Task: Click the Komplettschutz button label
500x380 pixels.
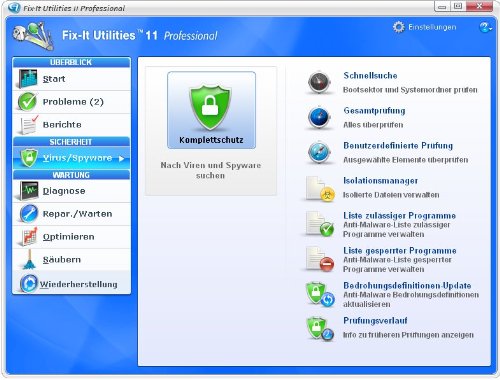Action: click(x=211, y=140)
